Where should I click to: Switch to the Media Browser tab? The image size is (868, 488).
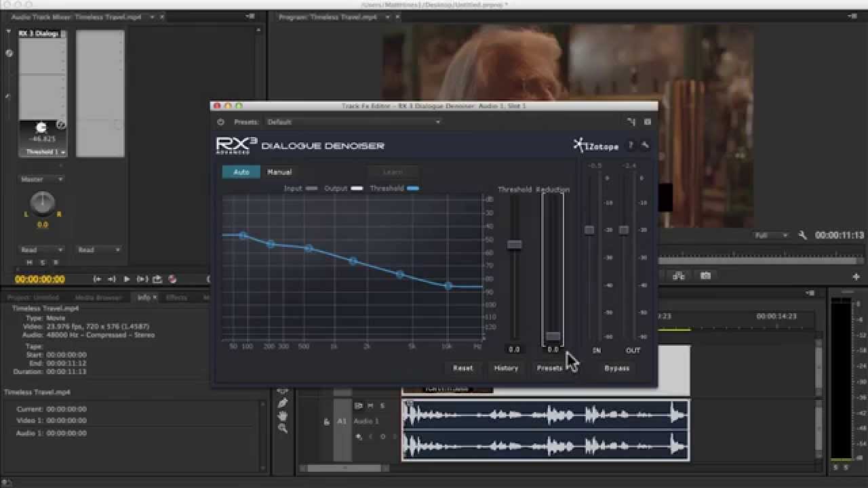tap(98, 298)
